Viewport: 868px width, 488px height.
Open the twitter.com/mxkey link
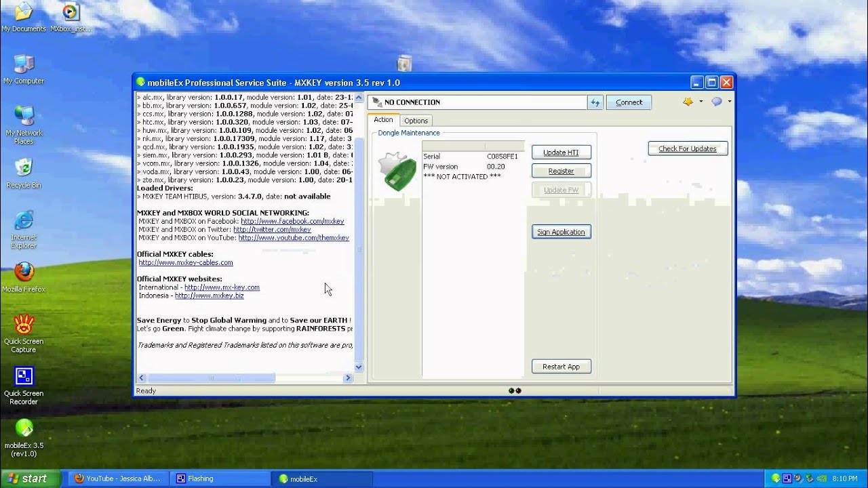[272, 230]
